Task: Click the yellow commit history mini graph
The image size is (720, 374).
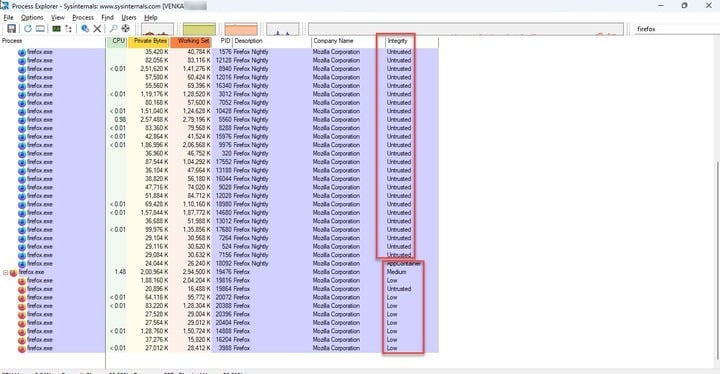Action: (x=199, y=29)
